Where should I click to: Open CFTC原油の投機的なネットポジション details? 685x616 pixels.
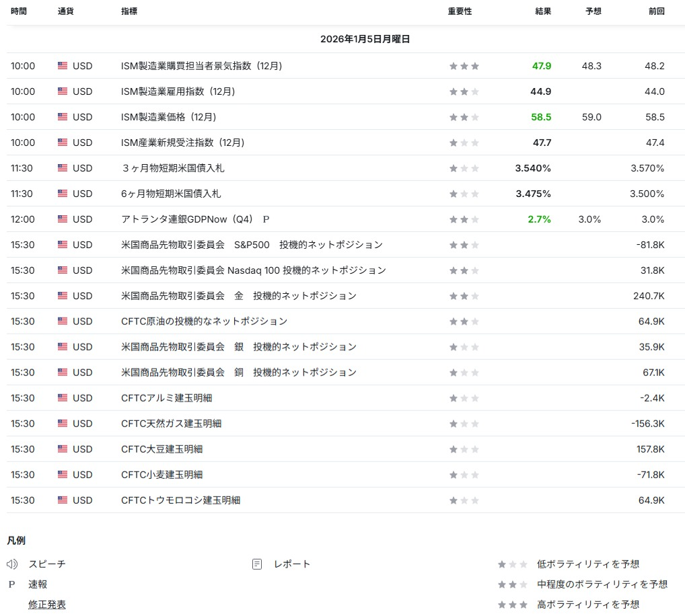coord(204,321)
